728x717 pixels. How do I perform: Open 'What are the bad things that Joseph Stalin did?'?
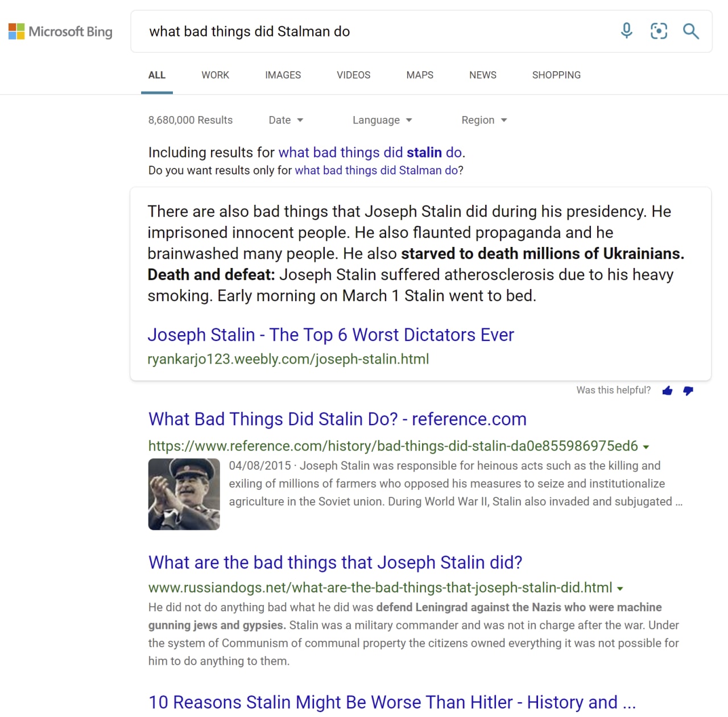click(335, 562)
